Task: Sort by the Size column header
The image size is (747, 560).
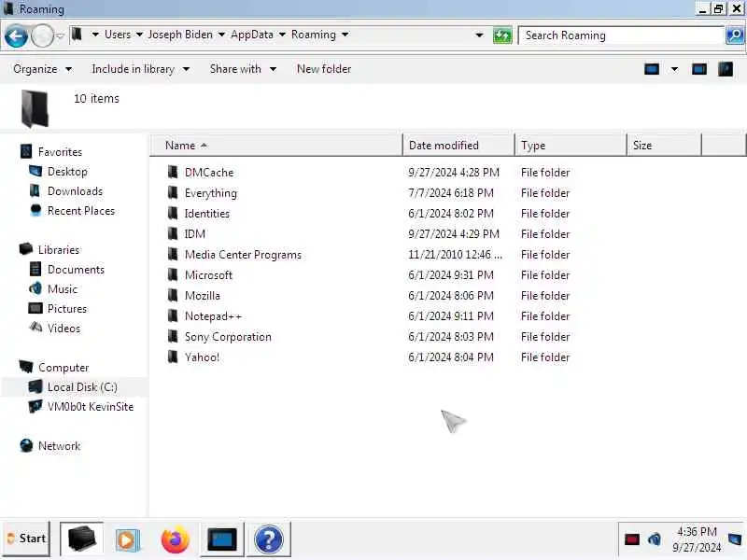Action: pyautogui.click(x=664, y=146)
